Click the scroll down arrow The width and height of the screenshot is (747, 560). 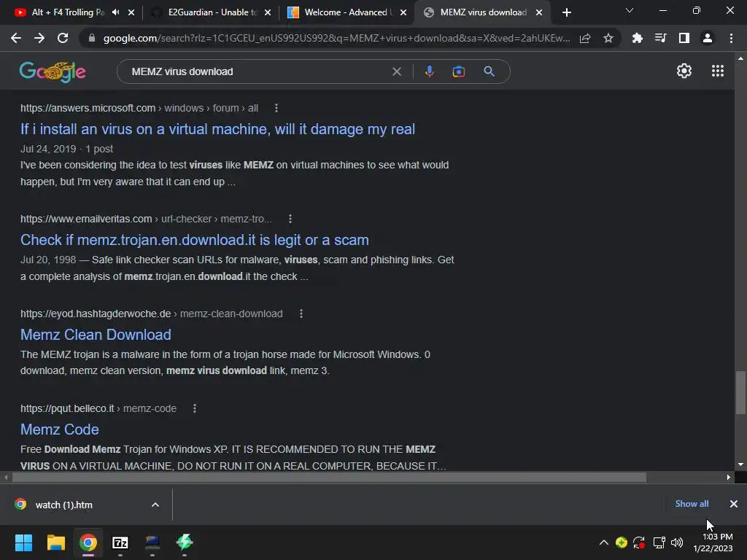tap(740, 464)
